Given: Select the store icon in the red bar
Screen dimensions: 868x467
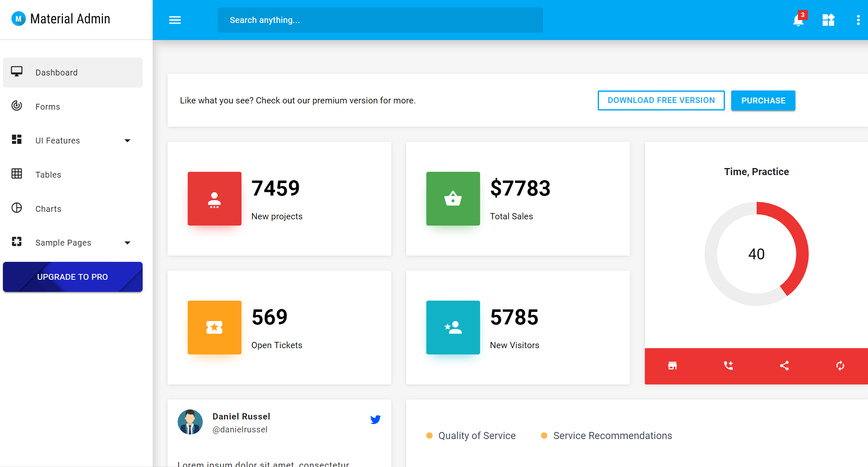Looking at the screenshot, I should (x=672, y=366).
